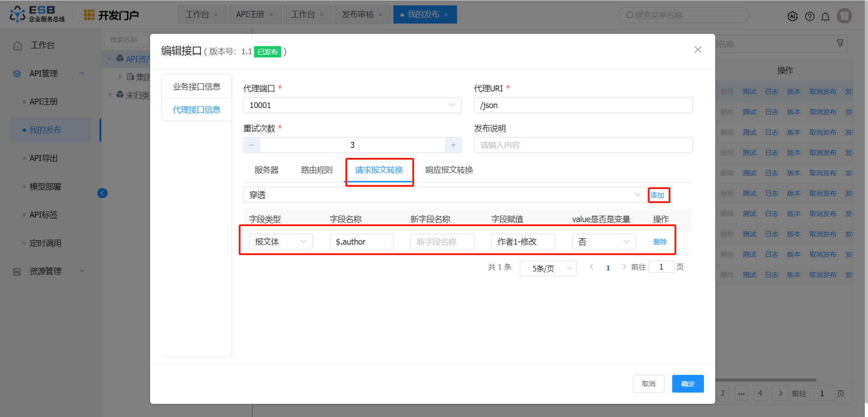Click the notification bell icon

tap(825, 17)
